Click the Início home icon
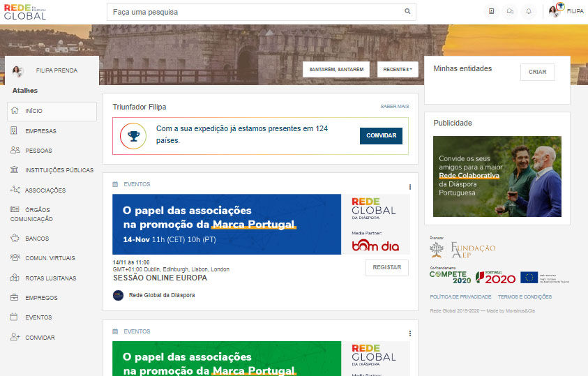 click(x=15, y=110)
